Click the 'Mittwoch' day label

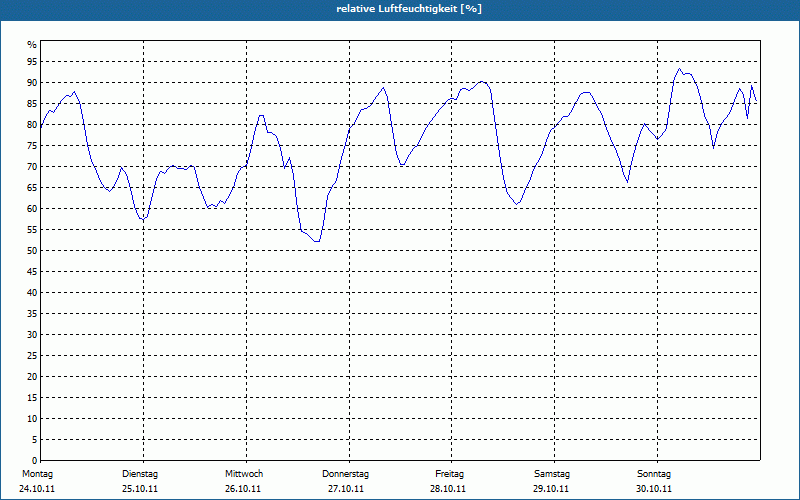click(x=244, y=474)
